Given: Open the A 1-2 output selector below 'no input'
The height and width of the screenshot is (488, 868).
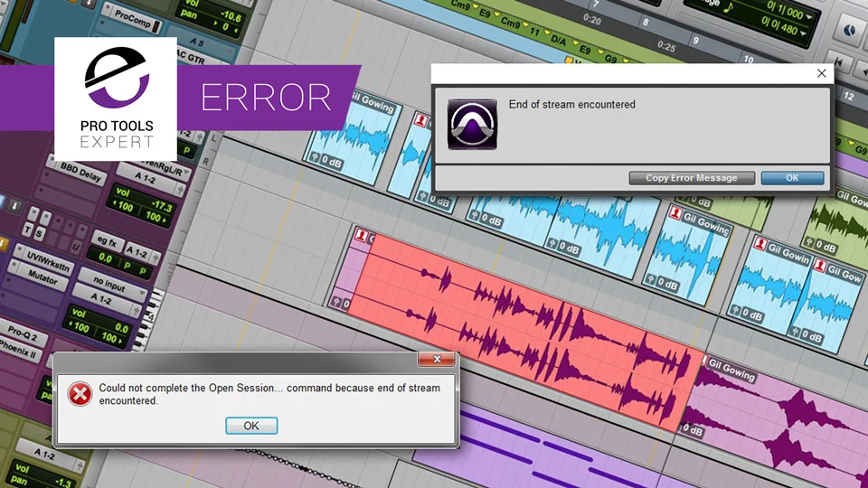Looking at the screenshot, I should (x=100, y=297).
